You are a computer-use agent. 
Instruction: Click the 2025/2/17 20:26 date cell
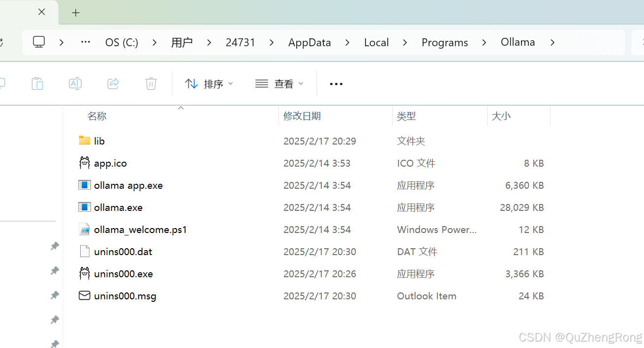click(x=320, y=274)
